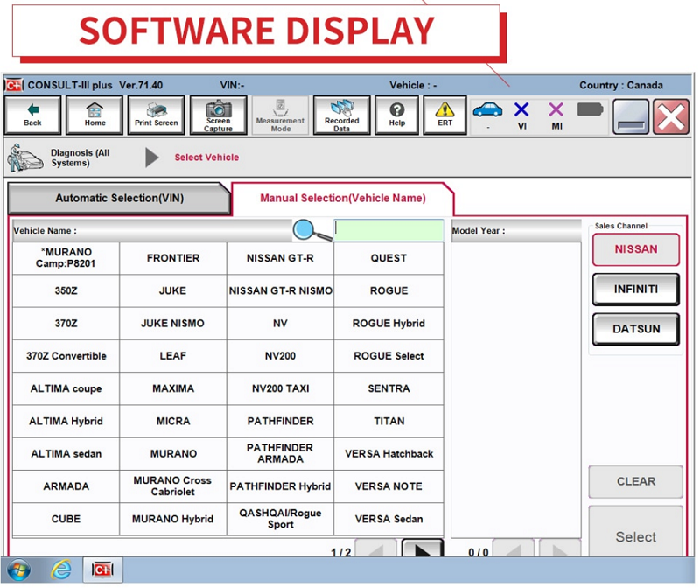This screenshot has height=588, width=700.
Task: Open Help from the toolbar
Action: pos(397,115)
